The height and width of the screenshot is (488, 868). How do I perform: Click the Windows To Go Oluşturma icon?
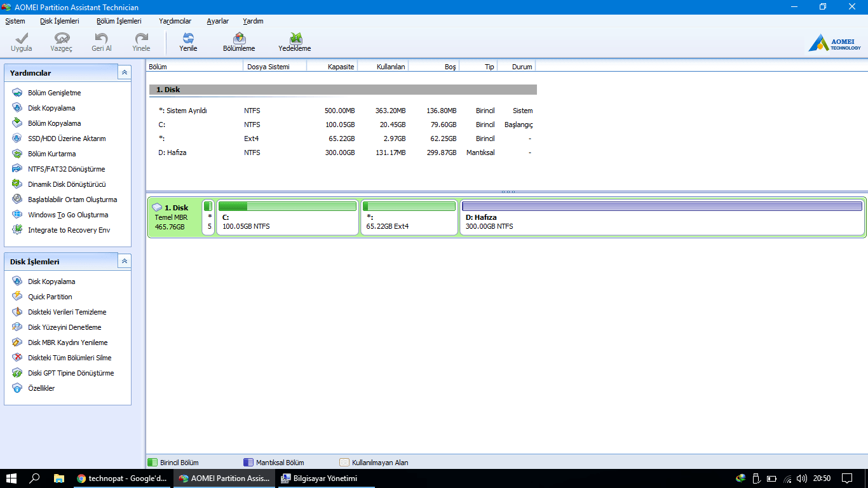[17, 215]
